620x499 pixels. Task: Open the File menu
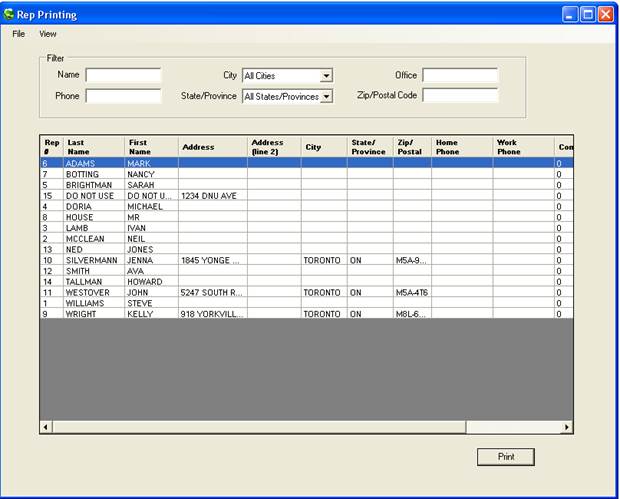click(18, 34)
